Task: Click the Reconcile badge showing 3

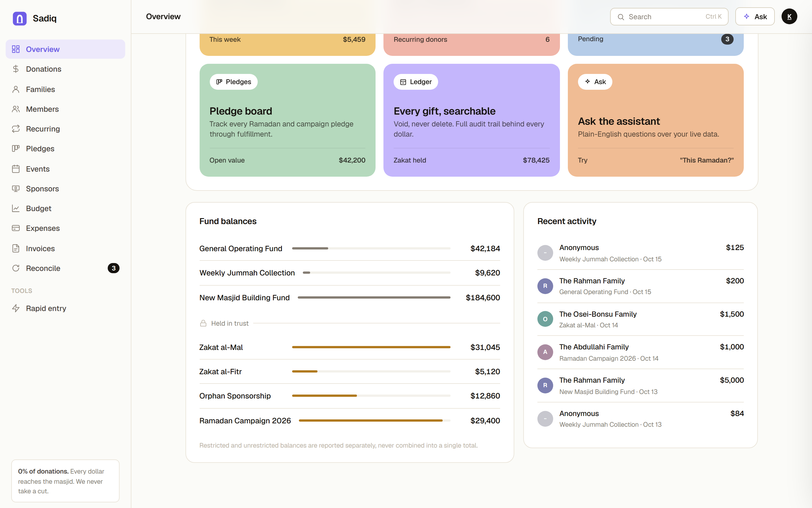Action: tap(113, 268)
